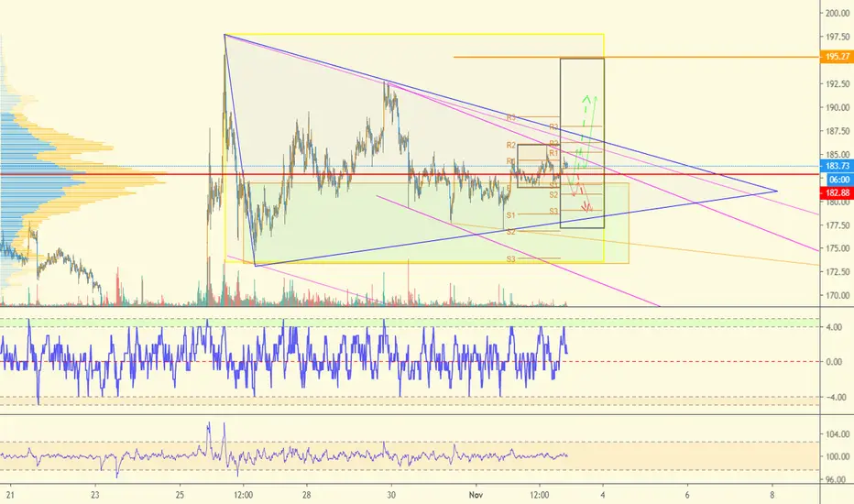
Task: Click the 170.00 price axis value
Action: tap(838, 295)
